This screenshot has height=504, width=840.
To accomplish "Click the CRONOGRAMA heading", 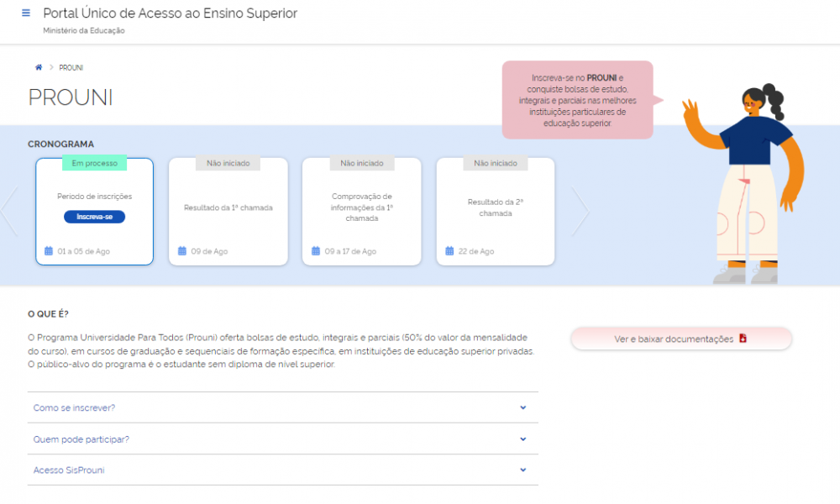I will [60, 144].
